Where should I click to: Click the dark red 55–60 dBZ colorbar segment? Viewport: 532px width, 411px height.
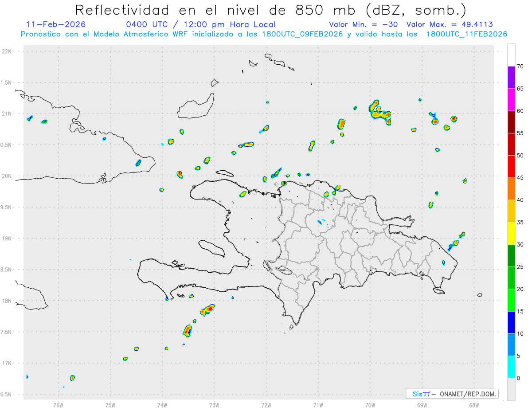511,122
